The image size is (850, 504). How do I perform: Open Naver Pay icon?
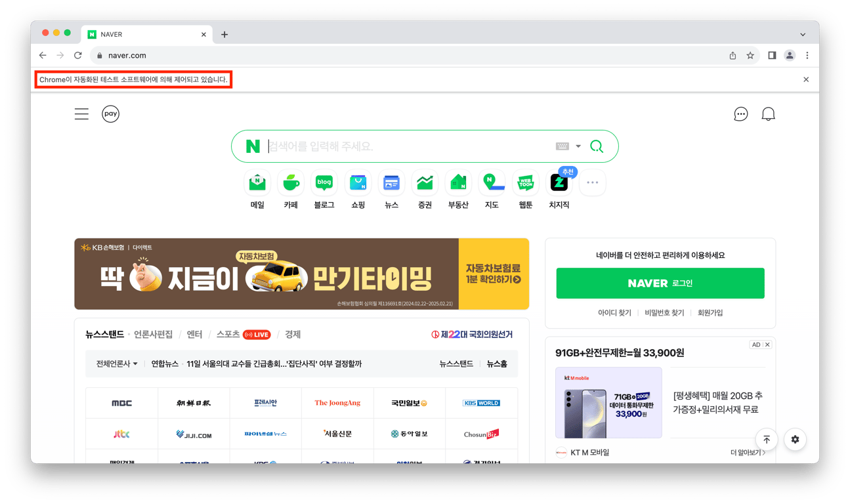click(110, 114)
